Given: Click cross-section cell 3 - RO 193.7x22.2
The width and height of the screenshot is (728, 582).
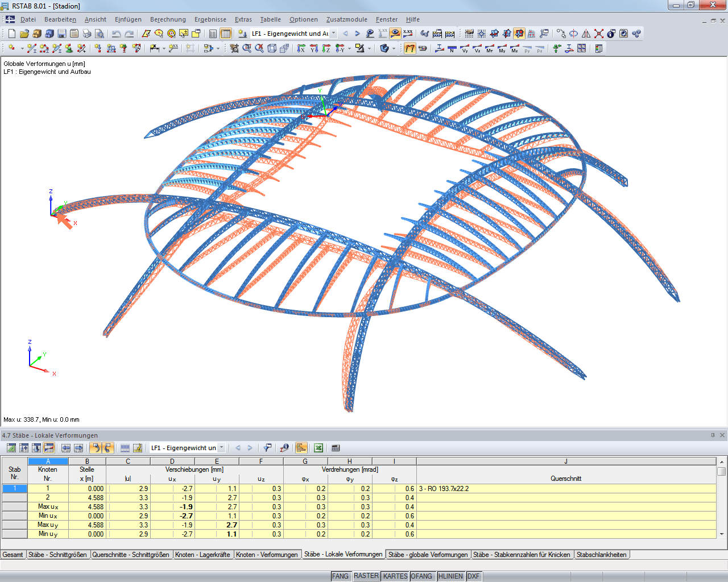Looking at the screenshot, I should pyautogui.click(x=566, y=488).
